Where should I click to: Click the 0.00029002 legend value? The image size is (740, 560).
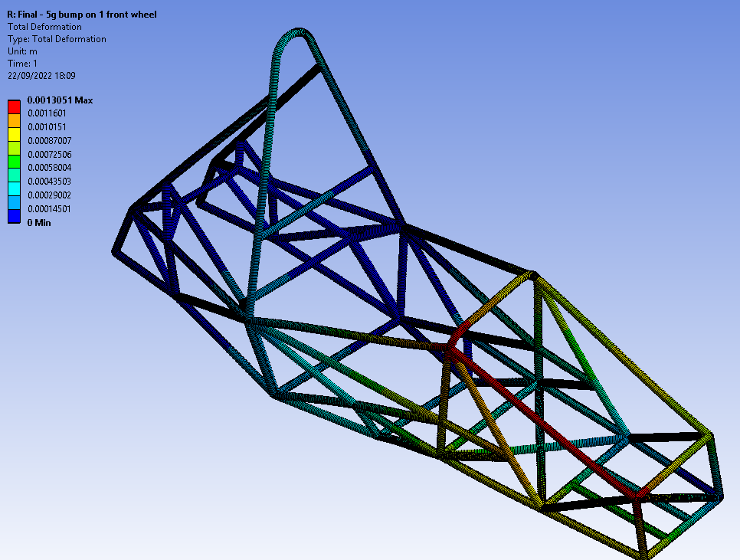[x=50, y=195]
